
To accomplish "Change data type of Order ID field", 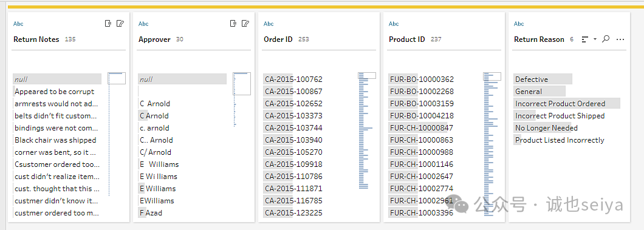I will coord(268,24).
